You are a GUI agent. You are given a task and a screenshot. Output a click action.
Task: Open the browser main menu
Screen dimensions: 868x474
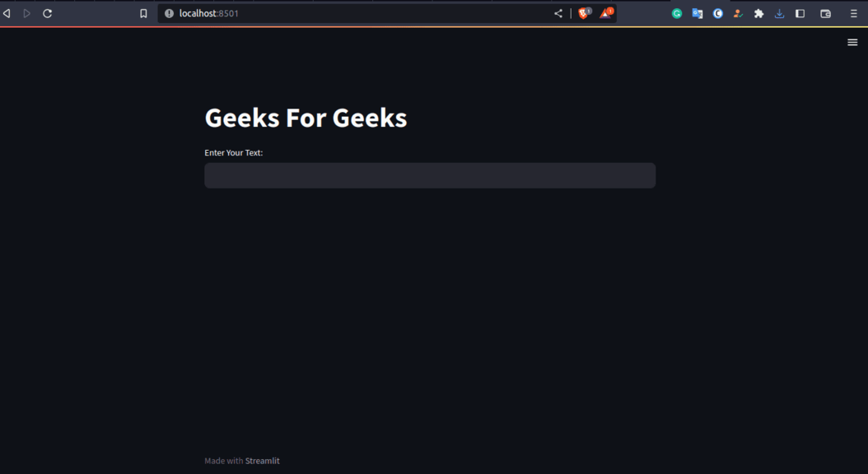pos(854,14)
